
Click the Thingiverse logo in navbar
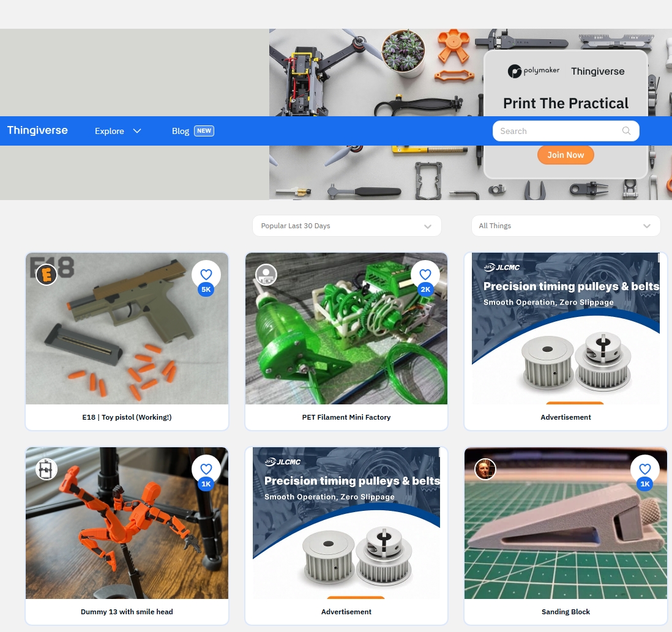(x=37, y=130)
